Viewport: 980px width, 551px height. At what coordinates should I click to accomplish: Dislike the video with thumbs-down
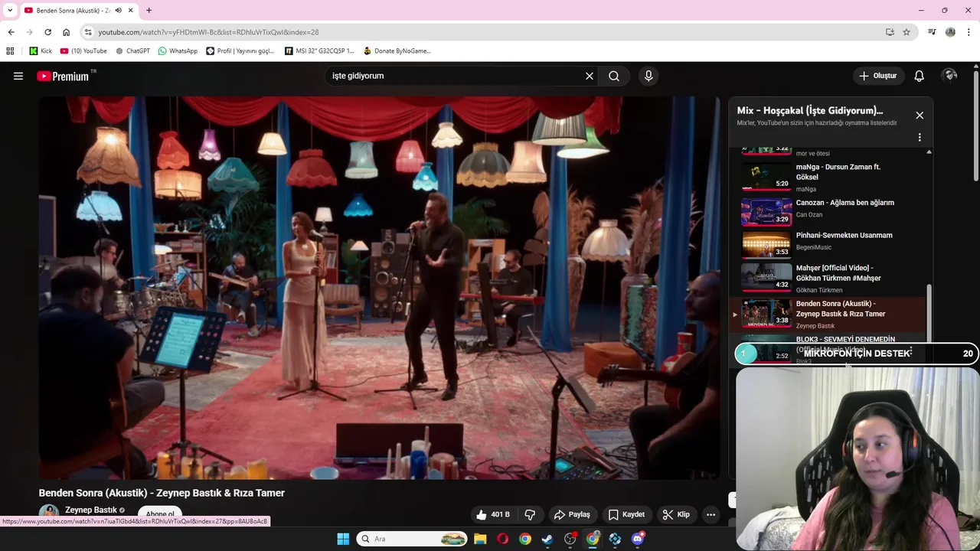coord(530,514)
